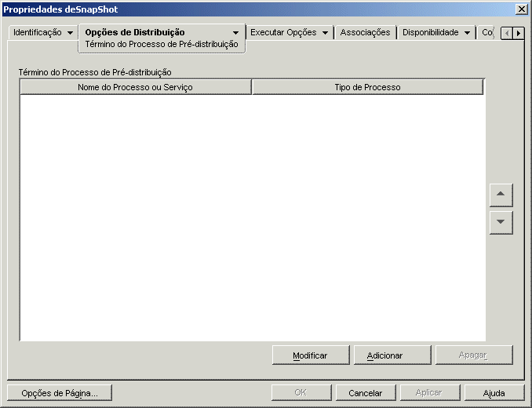Open the Executar Opções tab

(x=283, y=32)
